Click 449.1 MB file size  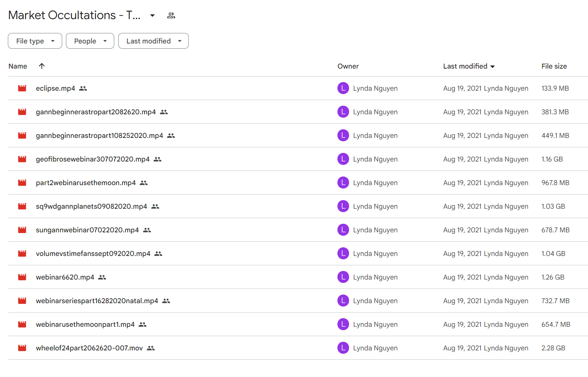click(555, 136)
